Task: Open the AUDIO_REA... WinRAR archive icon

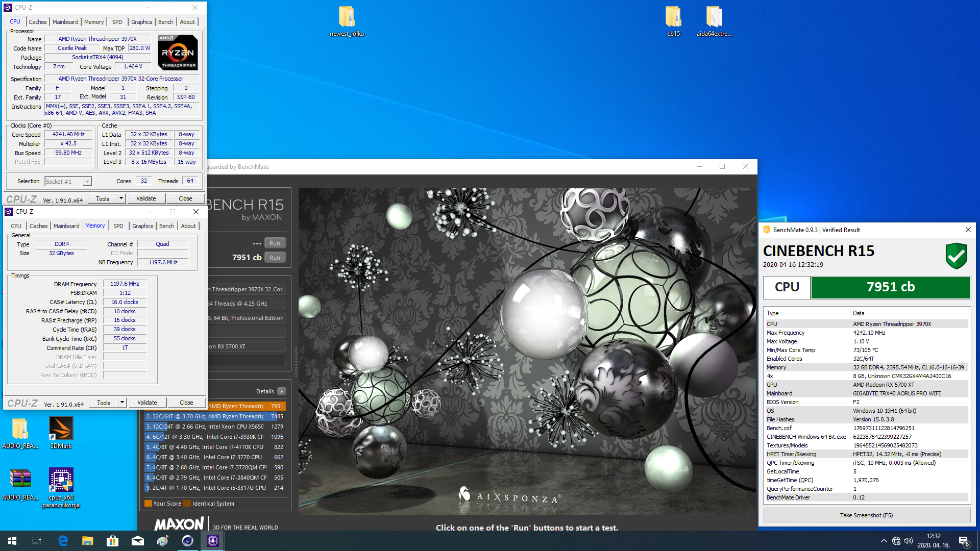Action: (x=20, y=484)
